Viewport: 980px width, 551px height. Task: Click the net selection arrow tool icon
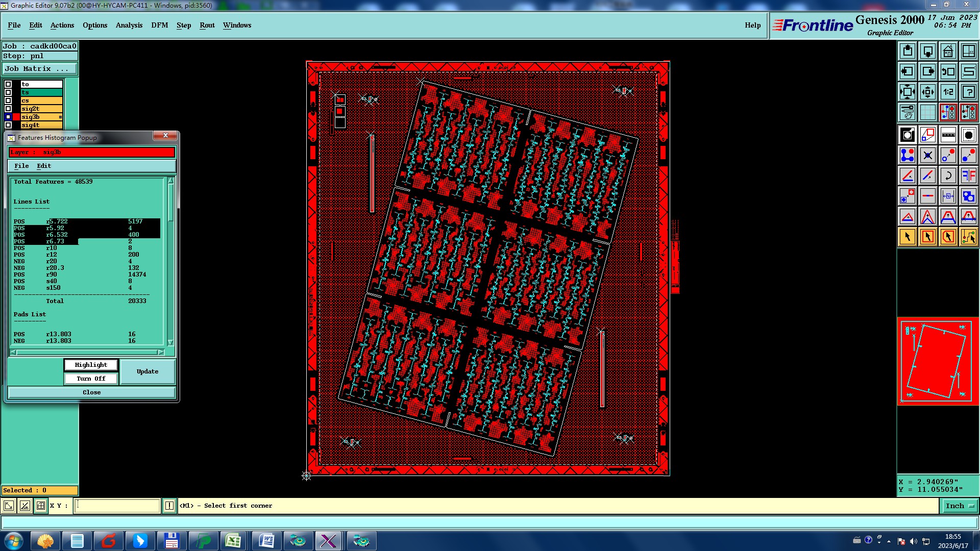point(968,237)
